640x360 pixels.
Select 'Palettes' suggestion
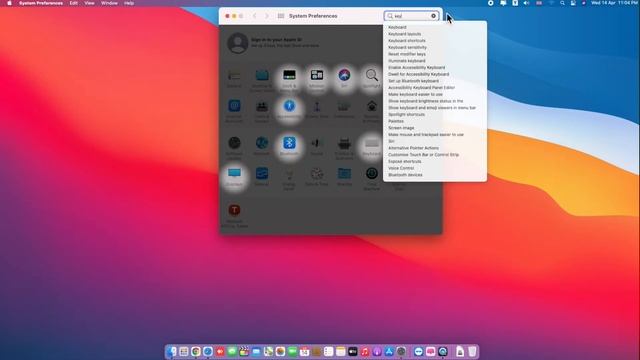click(396, 121)
